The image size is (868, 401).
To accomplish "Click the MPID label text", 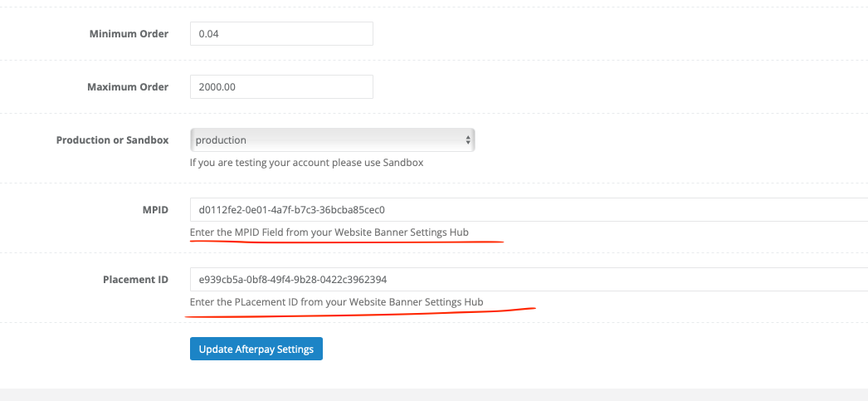I will pyautogui.click(x=155, y=210).
